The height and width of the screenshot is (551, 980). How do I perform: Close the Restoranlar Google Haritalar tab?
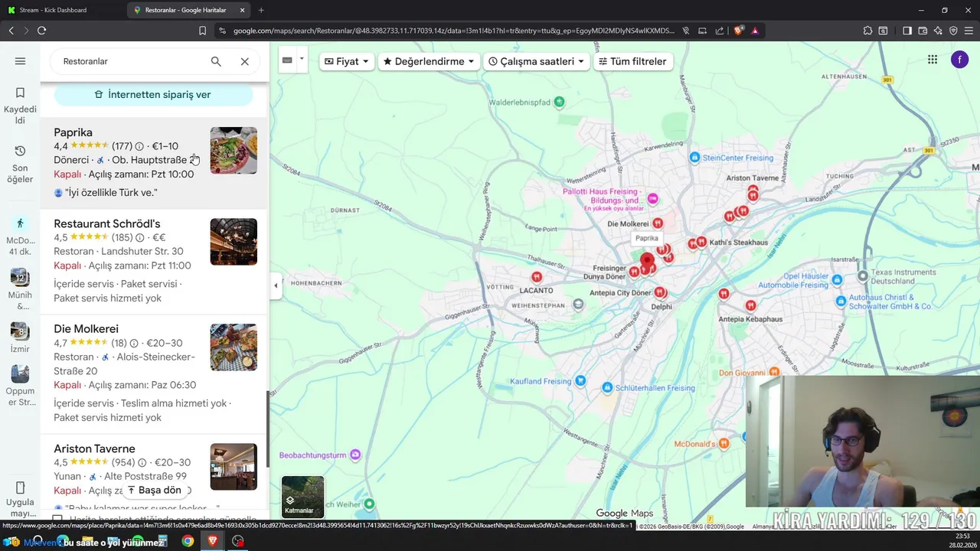[243, 10]
